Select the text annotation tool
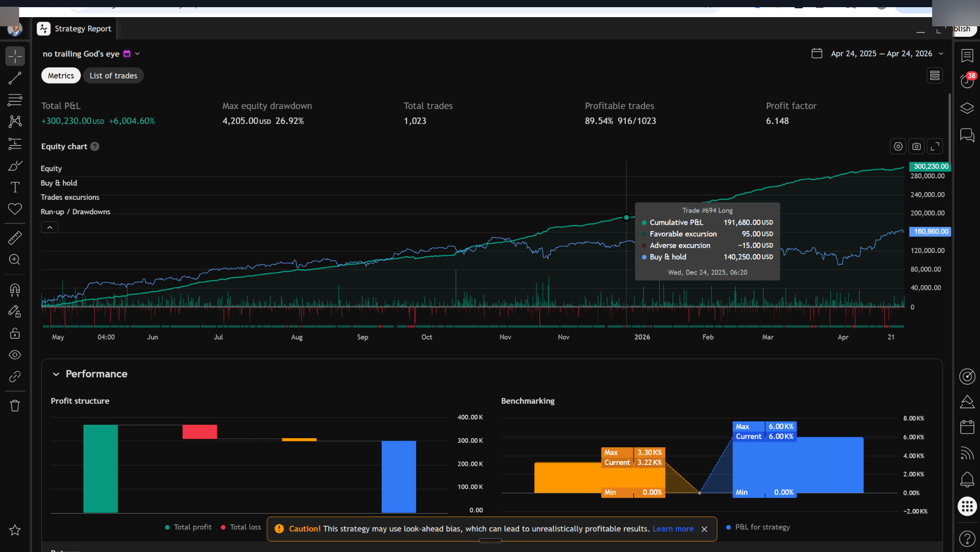980x552 pixels. [15, 187]
